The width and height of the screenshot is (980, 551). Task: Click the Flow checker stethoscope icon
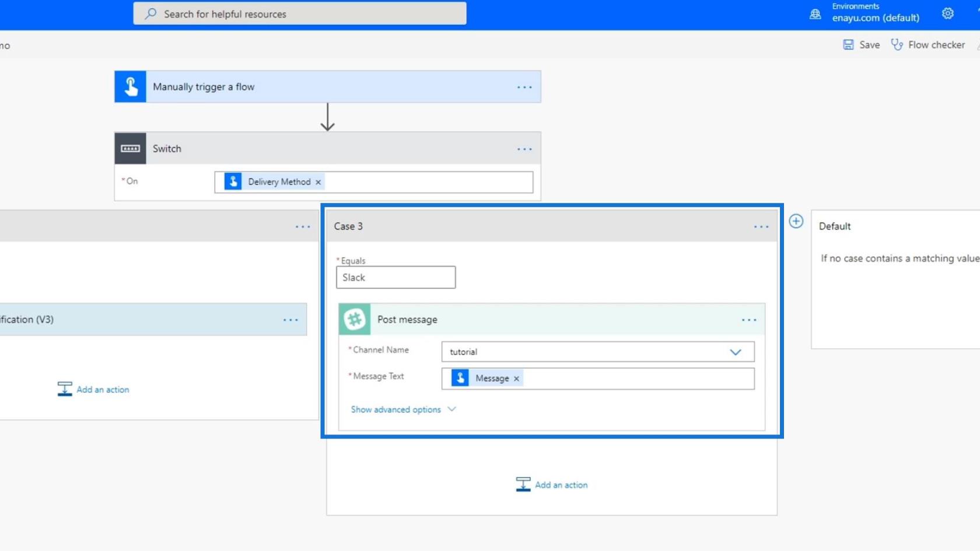coord(897,45)
